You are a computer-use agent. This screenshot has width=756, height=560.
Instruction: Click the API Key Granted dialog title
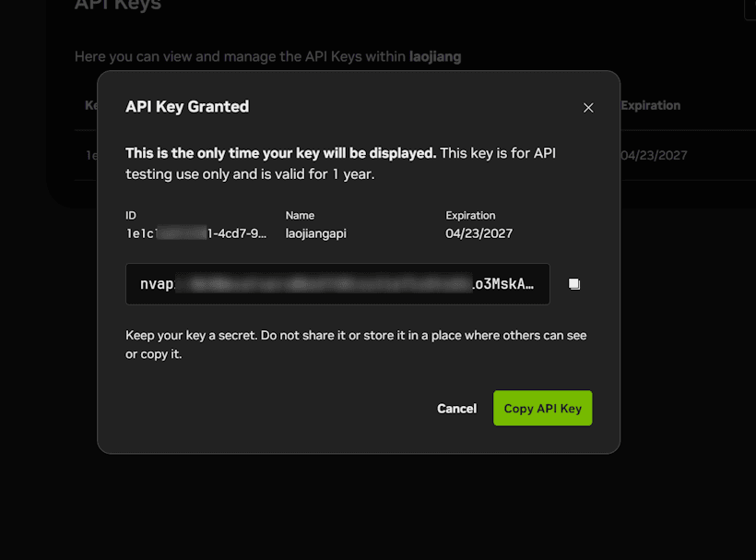coord(187,107)
